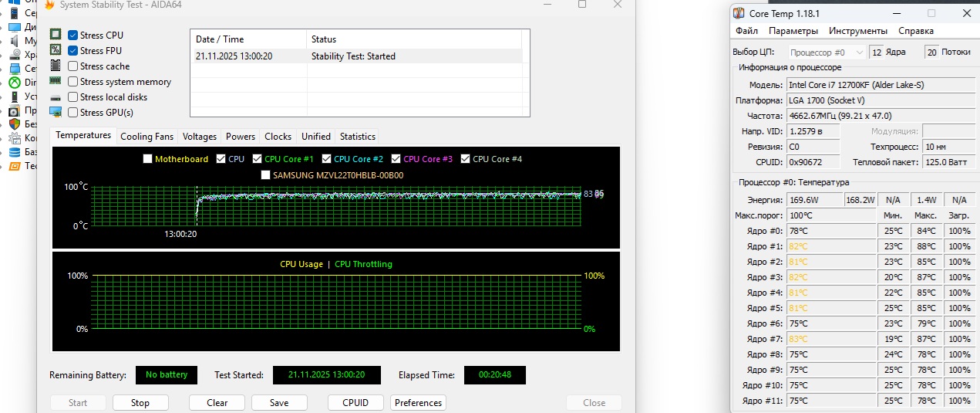Select the server tower icon in the AIDA64 tree
Screen dimensions: 980x413
coord(15,12)
